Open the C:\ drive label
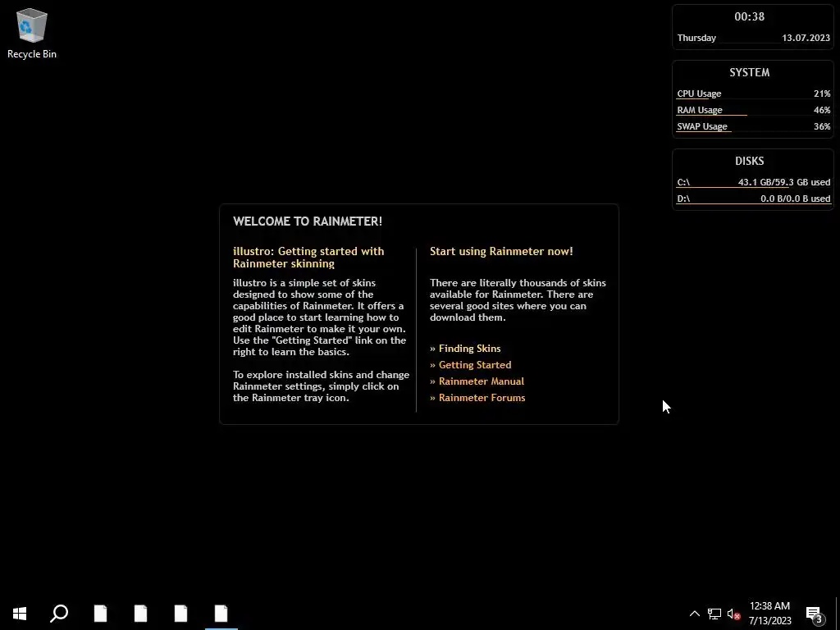 pyautogui.click(x=683, y=182)
